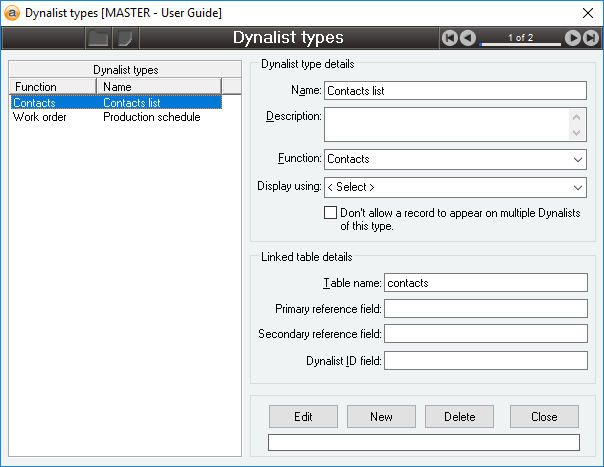Go to next record arrow
The image size is (604, 467).
click(x=573, y=38)
